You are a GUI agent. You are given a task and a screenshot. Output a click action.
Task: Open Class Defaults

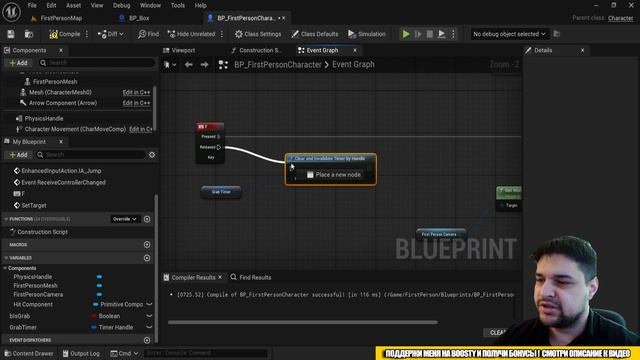[x=315, y=34]
